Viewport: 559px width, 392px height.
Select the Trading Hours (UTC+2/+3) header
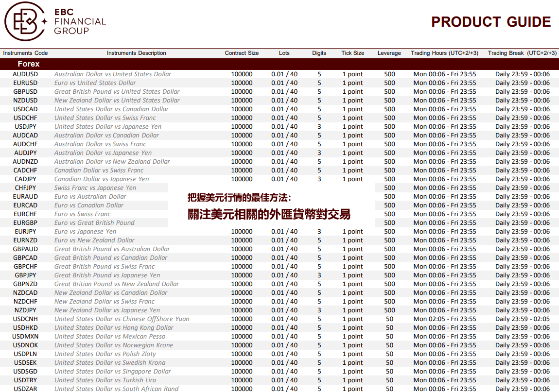click(x=445, y=53)
